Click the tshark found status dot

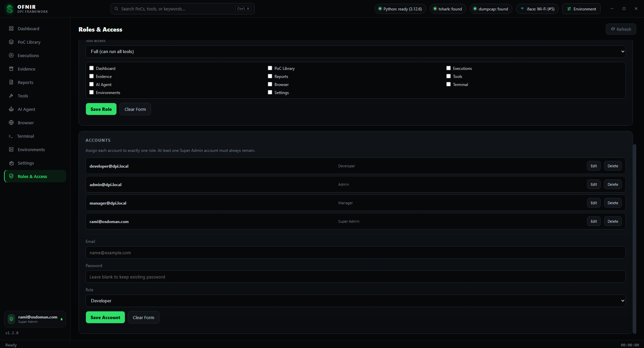click(435, 9)
